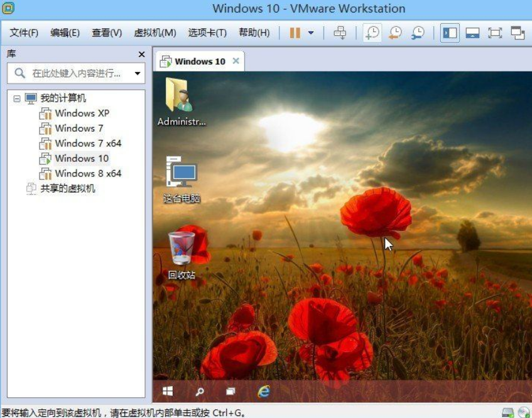
Task: Select Windows 10 in the library tree
Action: tap(82, 158)
